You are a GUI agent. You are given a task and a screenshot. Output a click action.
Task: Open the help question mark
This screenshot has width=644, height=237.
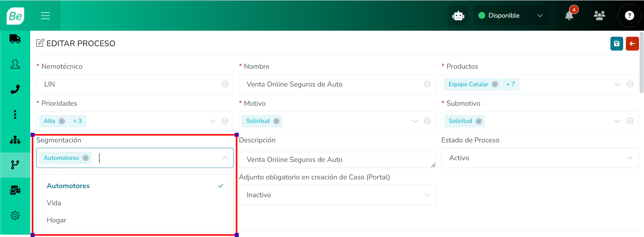[629, 15]
